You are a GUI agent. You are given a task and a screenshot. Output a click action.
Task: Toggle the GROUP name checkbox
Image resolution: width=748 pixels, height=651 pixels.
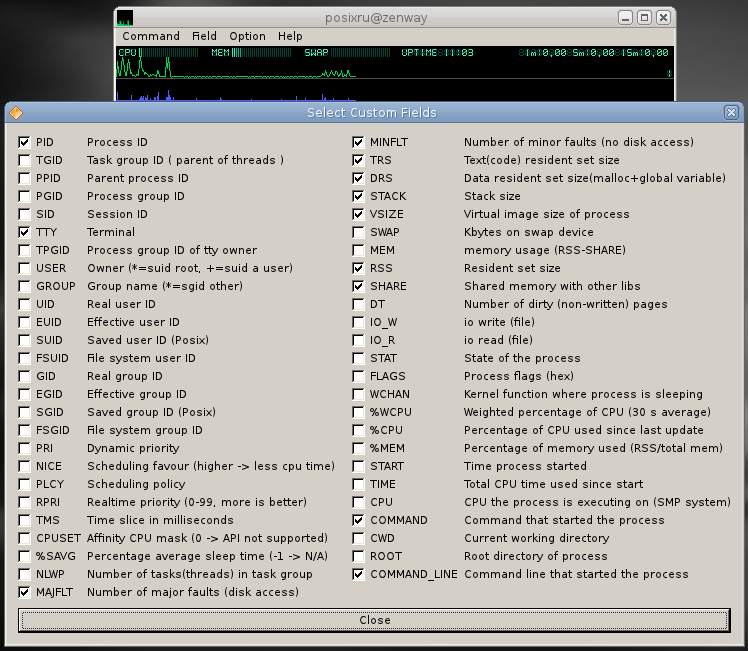coord(24,286)
